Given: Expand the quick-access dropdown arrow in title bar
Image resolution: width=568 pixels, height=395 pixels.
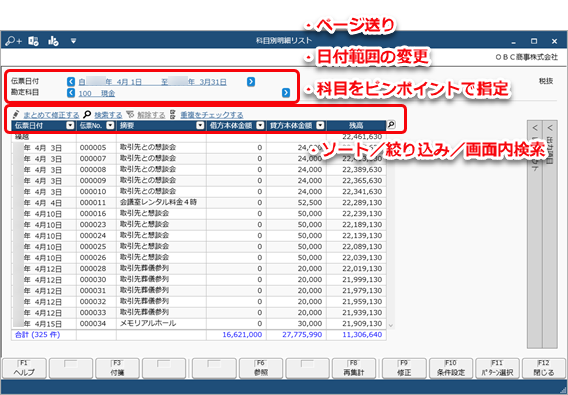Looking at the screenshot, I should click(x=74, y=41).
